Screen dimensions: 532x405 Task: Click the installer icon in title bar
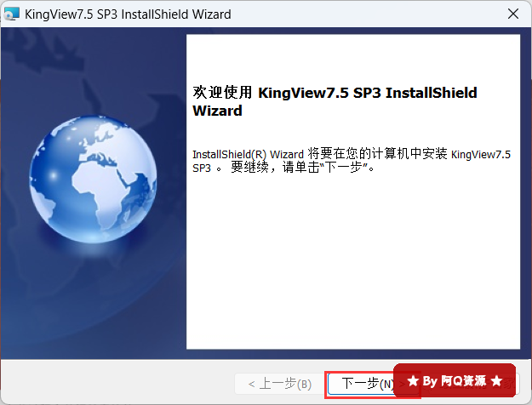[11, 14]
